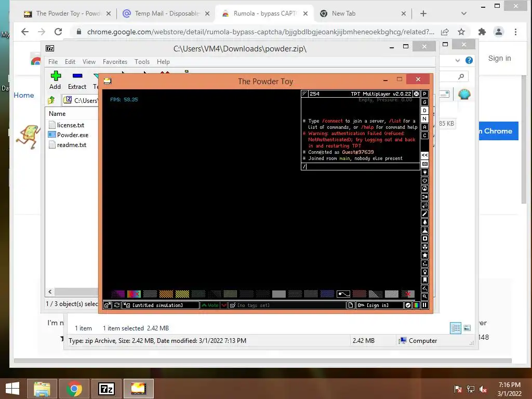Viewport: 532px width, 399px height.
Task: Select Powder.exe in the 7-Zip file list
Action: [68, 135]
